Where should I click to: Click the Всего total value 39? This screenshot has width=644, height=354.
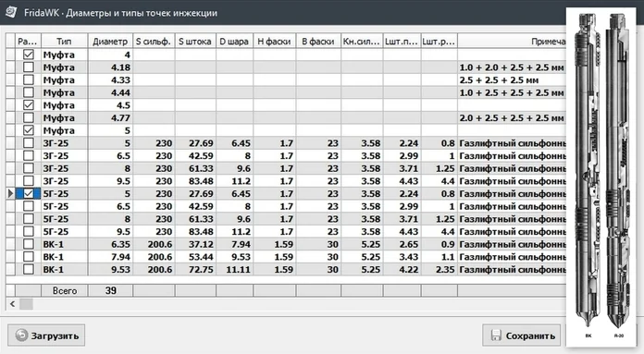(x=110, y=290)
